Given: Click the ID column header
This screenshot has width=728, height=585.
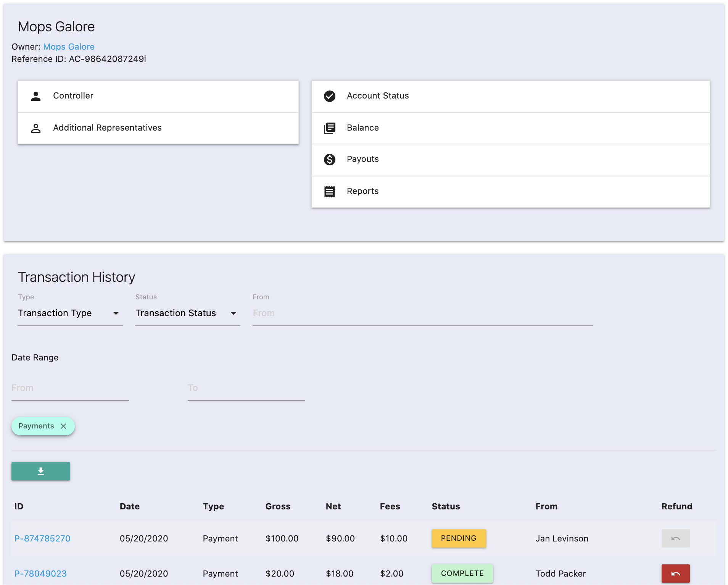Looking at the screenshot, I should pyautogui.click(x=19, y=506).
